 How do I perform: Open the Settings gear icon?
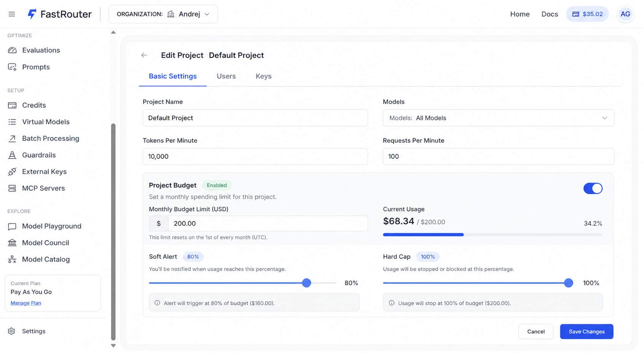[12, 331]
